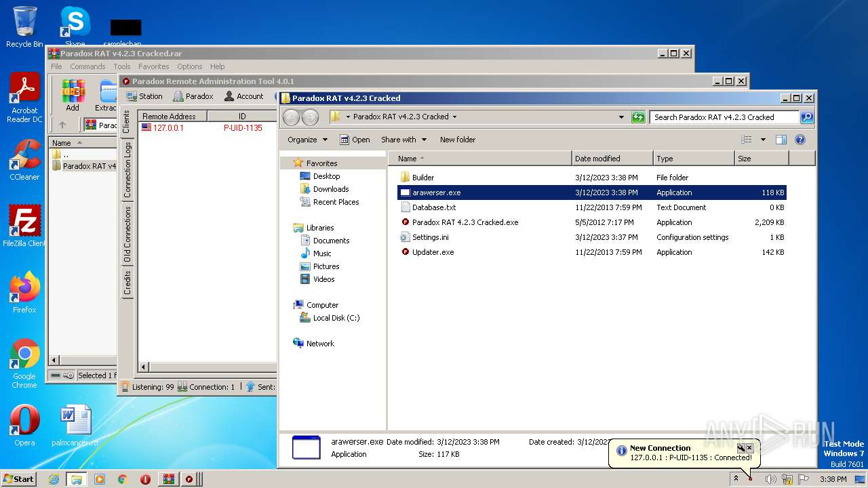
Task: Sort files by Size column
Action: tap(762, 159)
